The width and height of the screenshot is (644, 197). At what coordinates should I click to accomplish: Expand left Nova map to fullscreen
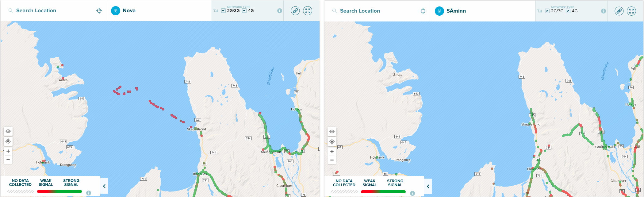coord(308,11)
